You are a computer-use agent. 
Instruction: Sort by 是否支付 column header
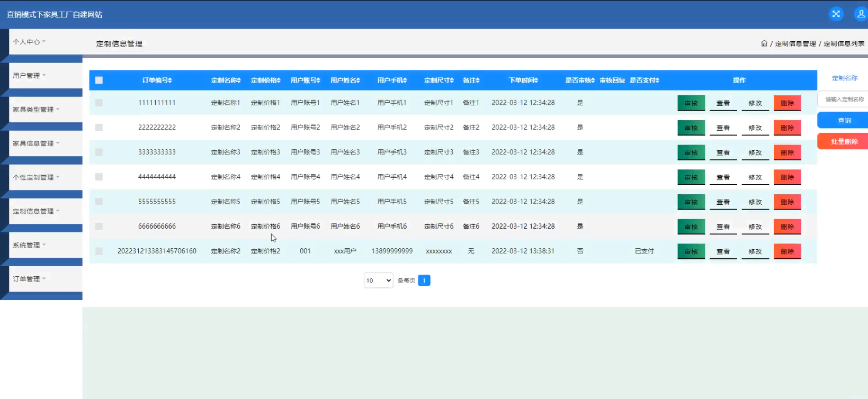(x=645, y=80)
